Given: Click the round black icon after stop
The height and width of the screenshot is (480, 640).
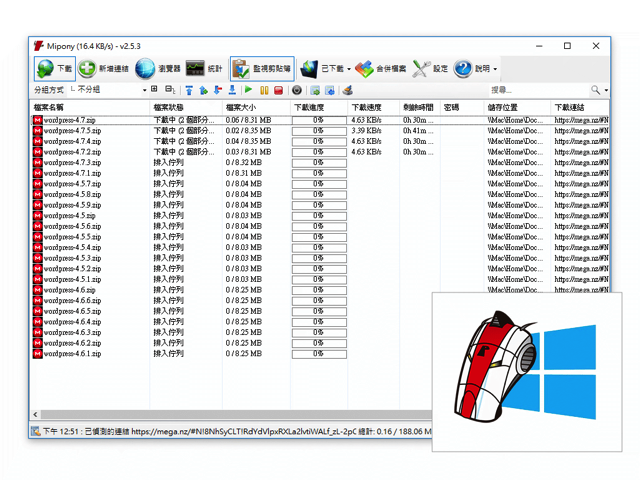Looking at the screenshot, I should point(297,90).
